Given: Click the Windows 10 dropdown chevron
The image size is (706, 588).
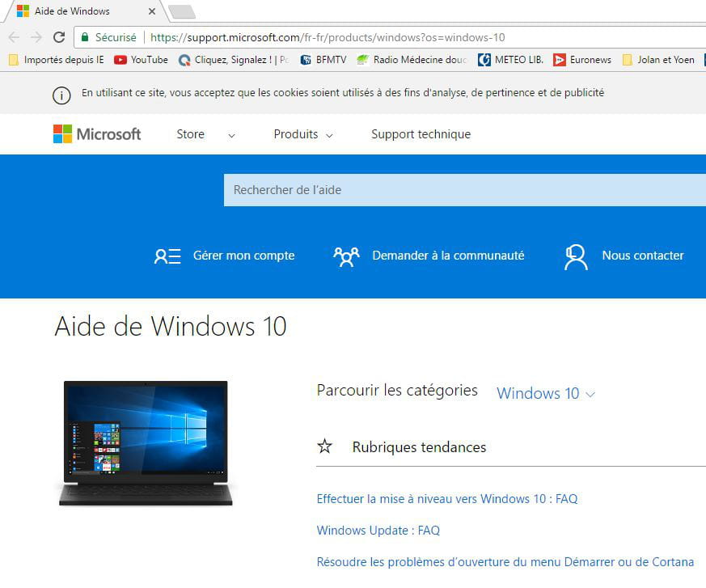Looking at the screenshot, I should [590, 395].
